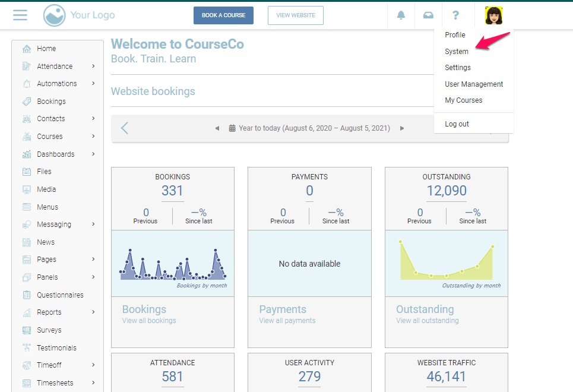Click the large back chevron arrow

pyautogui.click(x=125, y=128)
